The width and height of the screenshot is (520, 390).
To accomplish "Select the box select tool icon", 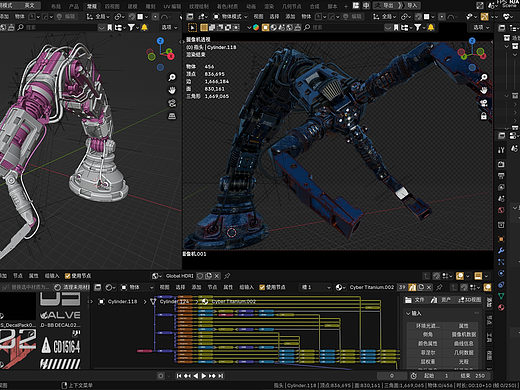I will pos(193,27).
